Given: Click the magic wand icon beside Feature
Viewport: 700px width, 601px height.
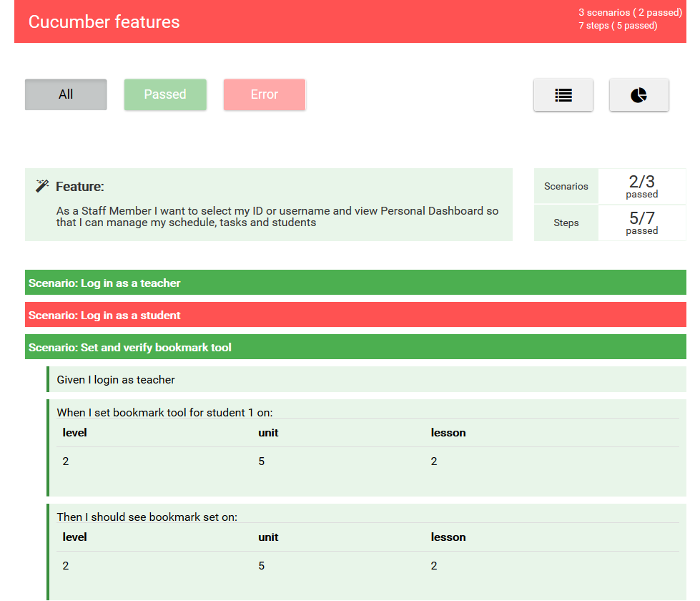Looking at the screenshot, I should [41, 186].
